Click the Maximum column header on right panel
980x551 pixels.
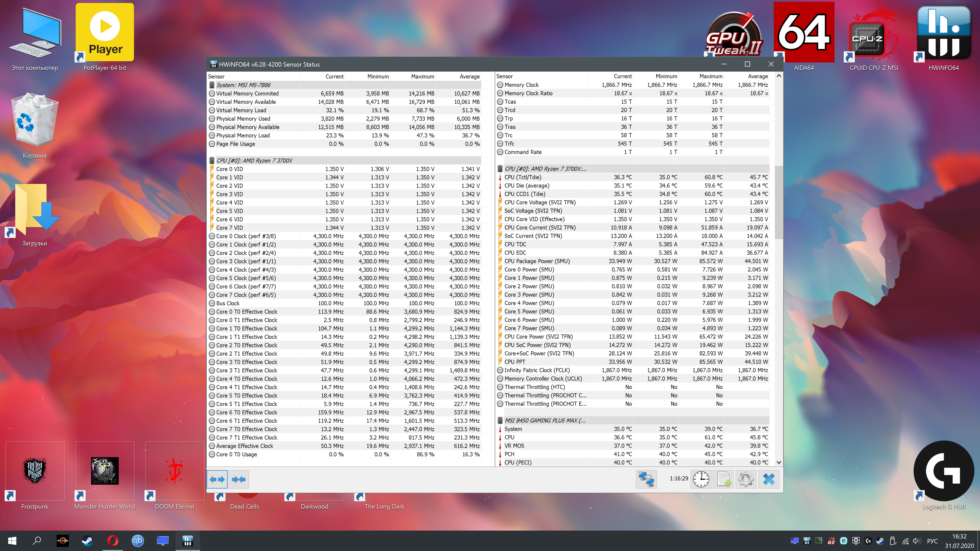pos(710,76)
